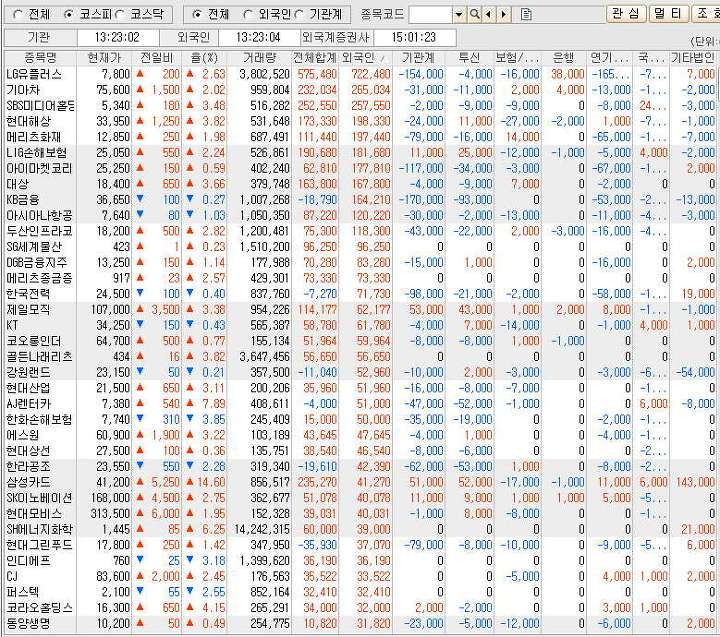Viewport: 720px width, 637px height.
Task: Click 골든나래리츠 volume 3,647,456
Action: [x=264, y=357]
